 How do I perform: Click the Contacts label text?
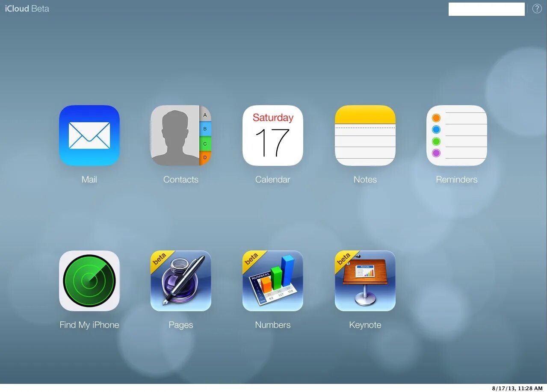(181, 180)
